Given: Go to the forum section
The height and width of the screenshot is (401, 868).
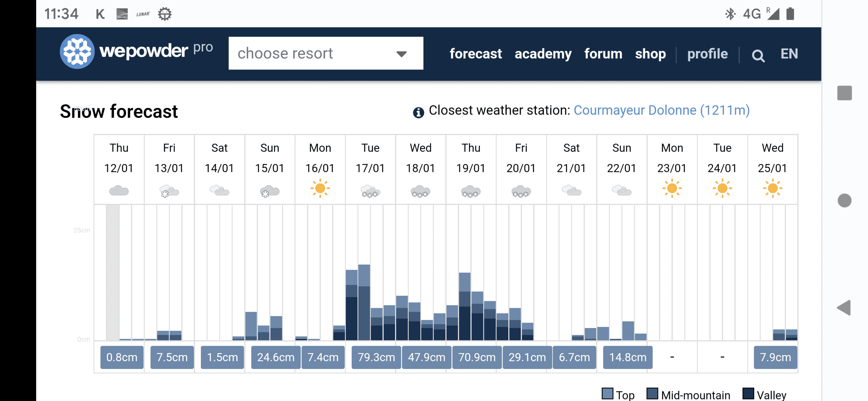Looking at the screenshot, I should tap(603, 54).
